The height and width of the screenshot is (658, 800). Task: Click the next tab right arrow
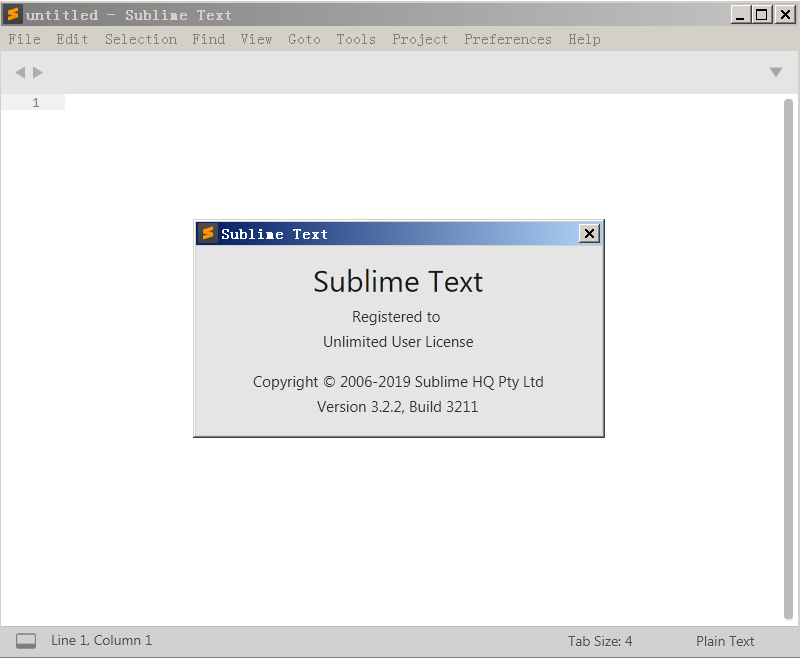click(x=38, y=72)
